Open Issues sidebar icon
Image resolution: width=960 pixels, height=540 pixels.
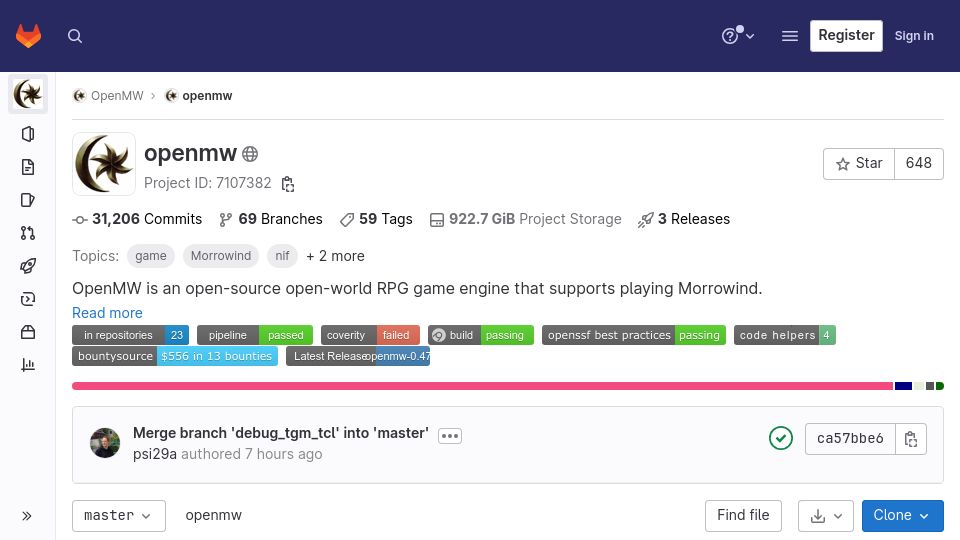click(28, 200)
